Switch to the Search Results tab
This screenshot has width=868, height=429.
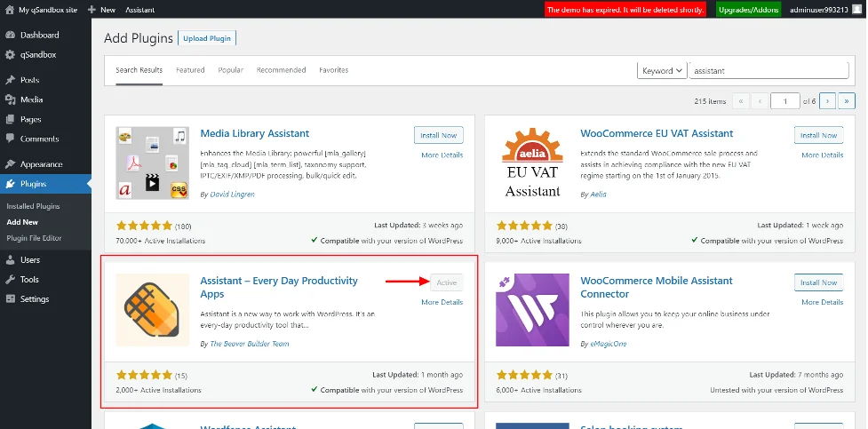(x=139, y=70)
